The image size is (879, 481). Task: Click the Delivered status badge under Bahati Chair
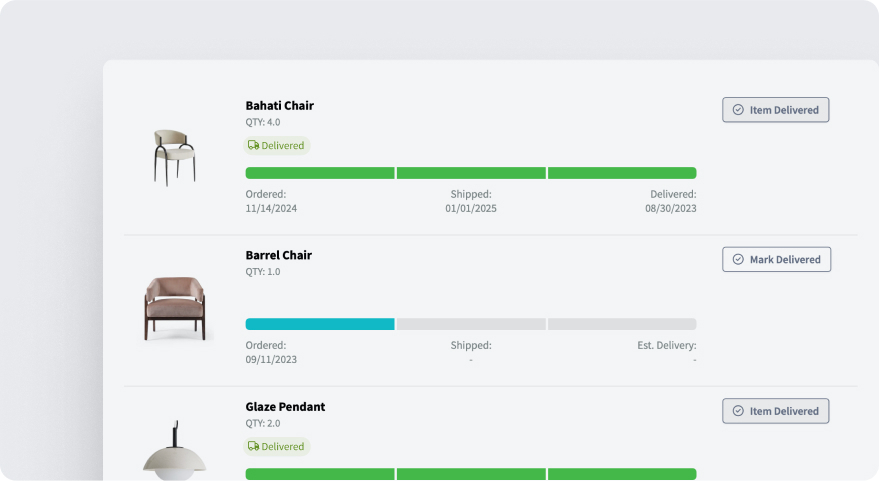click(277, 146)
